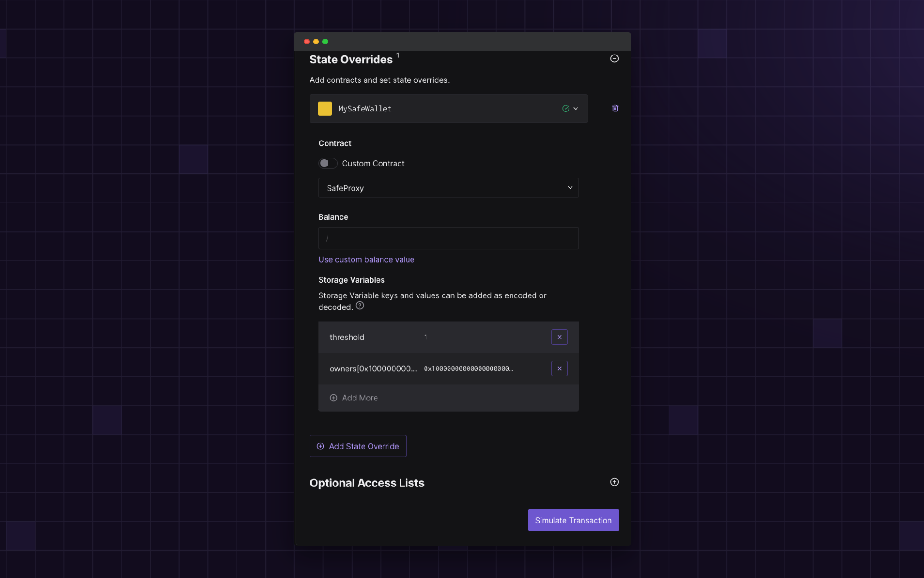Click the yellow MySafeWallet color swatch

click(x=325, y=109)
